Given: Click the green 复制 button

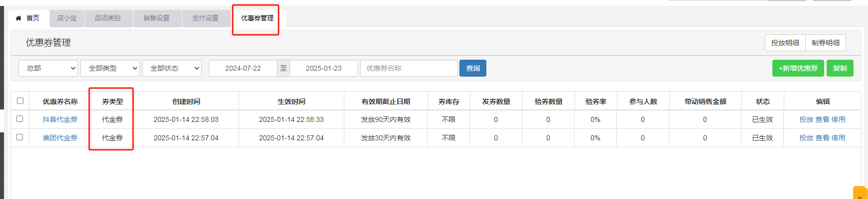Looking at the screenshot, I should point(840,68).
